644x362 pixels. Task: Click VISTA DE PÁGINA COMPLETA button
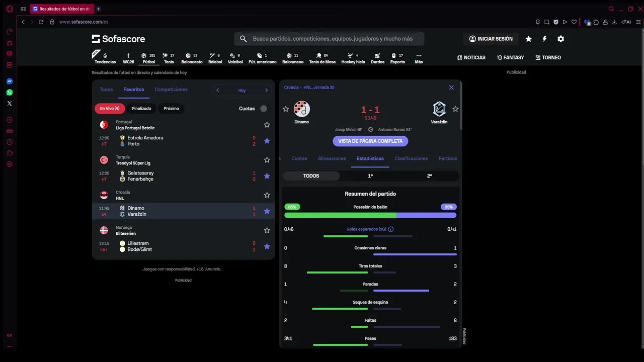click(x=370, y=141)
